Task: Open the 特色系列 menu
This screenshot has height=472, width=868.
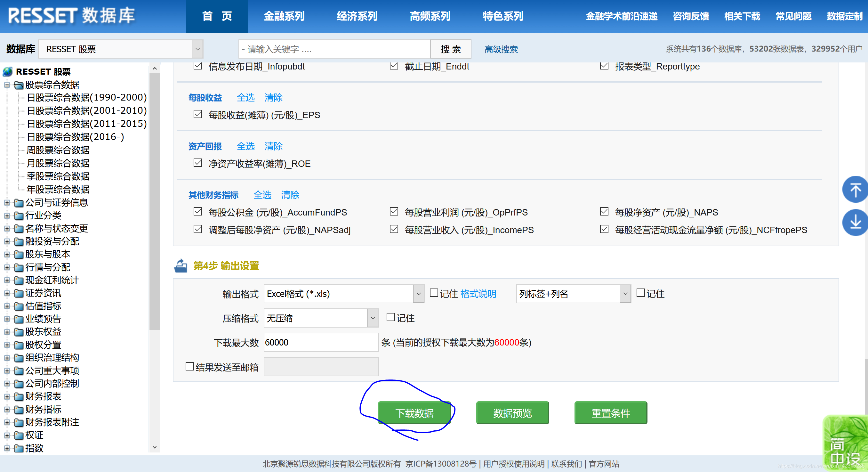Action: tap(503, 16)
